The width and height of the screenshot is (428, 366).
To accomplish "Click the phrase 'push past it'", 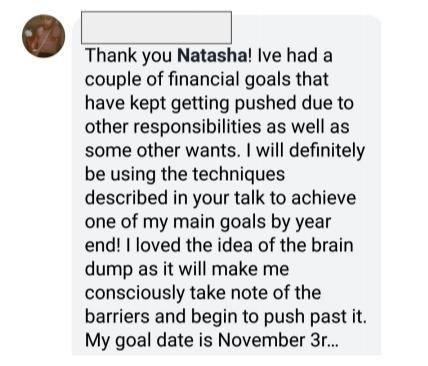I will [x=315, y=317].
